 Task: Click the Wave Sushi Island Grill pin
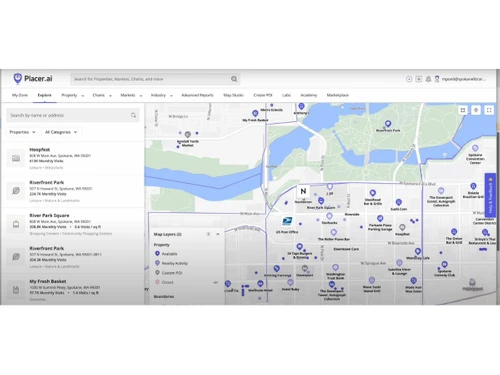click(x=372, y=280)
